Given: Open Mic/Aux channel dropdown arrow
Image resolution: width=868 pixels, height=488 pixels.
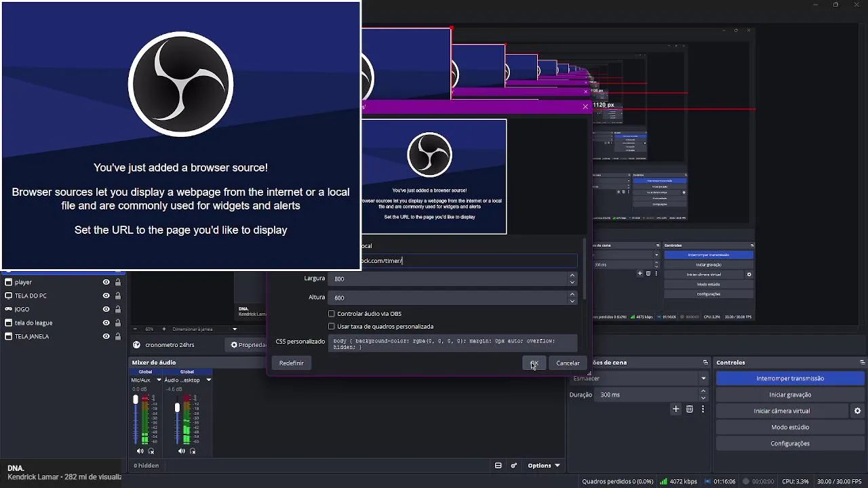Looking at the screenshot, I should [159, 380].
